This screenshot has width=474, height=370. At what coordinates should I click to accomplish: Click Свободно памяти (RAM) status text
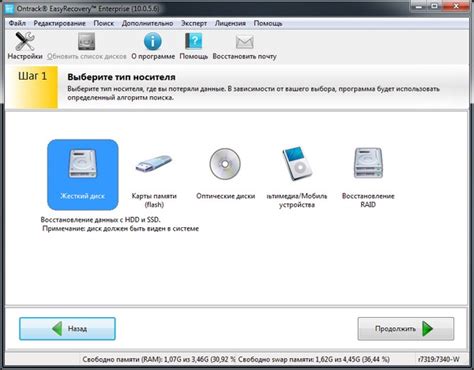159,359
